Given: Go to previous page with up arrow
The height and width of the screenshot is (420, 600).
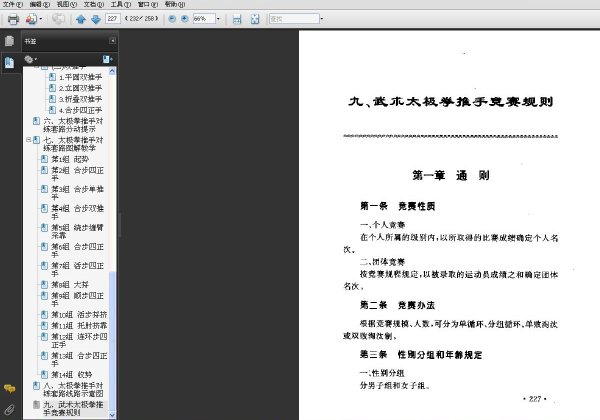Looking at the screenshot, I should coord(81,19).
